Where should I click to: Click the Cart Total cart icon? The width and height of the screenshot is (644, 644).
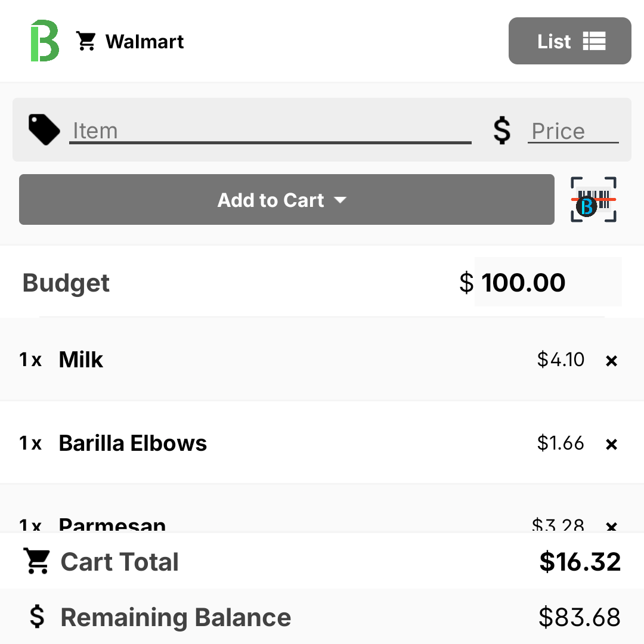36,561
